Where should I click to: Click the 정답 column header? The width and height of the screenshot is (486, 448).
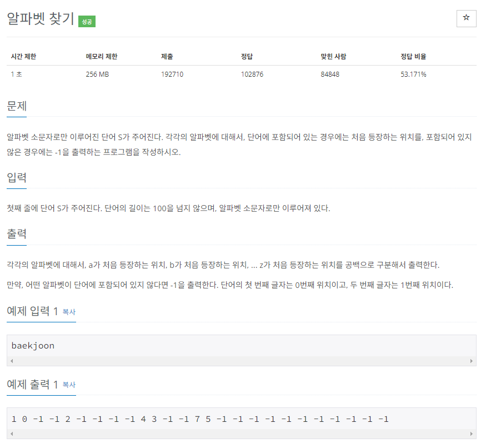click(247, 57)
